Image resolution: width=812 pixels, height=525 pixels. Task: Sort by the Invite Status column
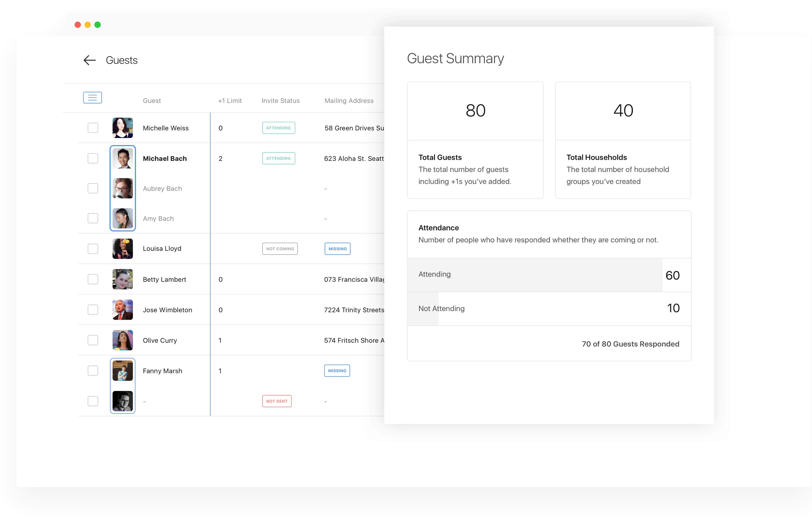pyautogui.click(x=281, y=101)
